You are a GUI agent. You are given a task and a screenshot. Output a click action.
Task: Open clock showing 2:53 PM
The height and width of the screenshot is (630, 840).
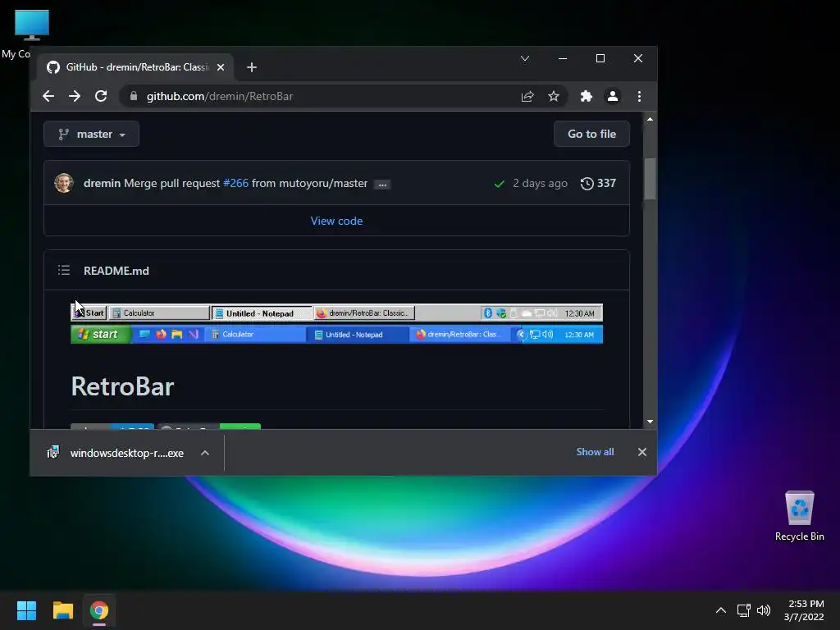[x=804, y=610]
